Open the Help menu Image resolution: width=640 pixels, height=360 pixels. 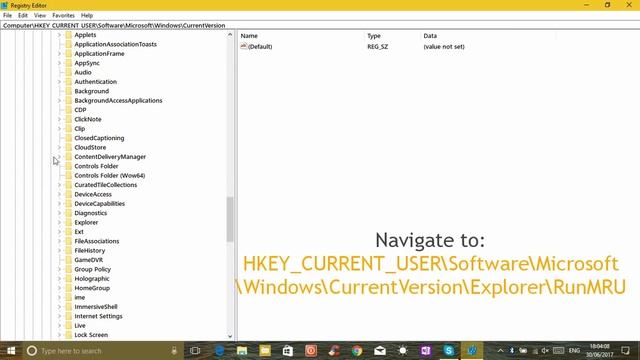(87, 16)
